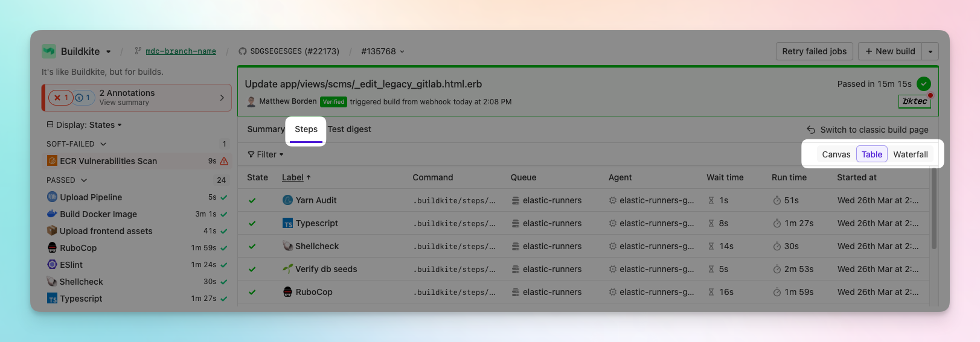
Task: Click the bktec badge
Action: tap(914, 101)
